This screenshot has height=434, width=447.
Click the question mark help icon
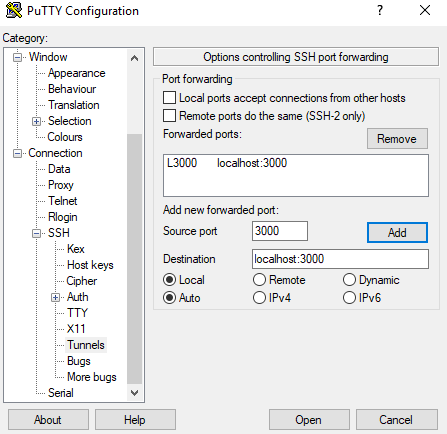coord(380,10)
